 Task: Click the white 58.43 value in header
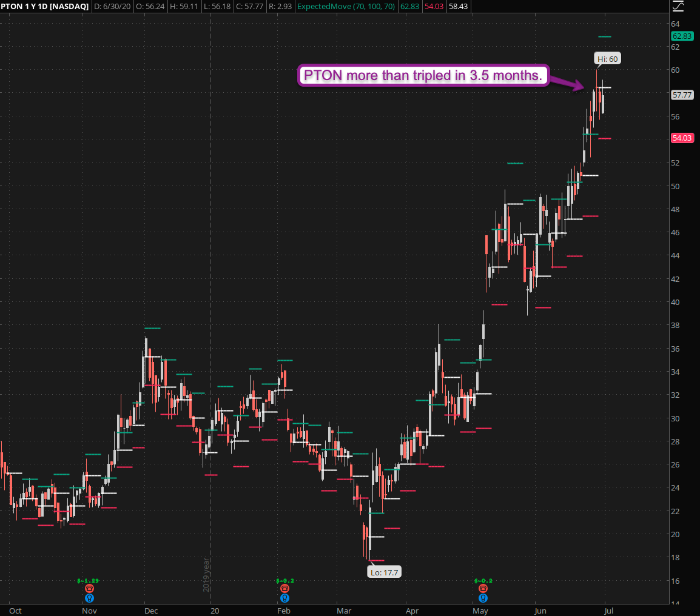(459, 6)
